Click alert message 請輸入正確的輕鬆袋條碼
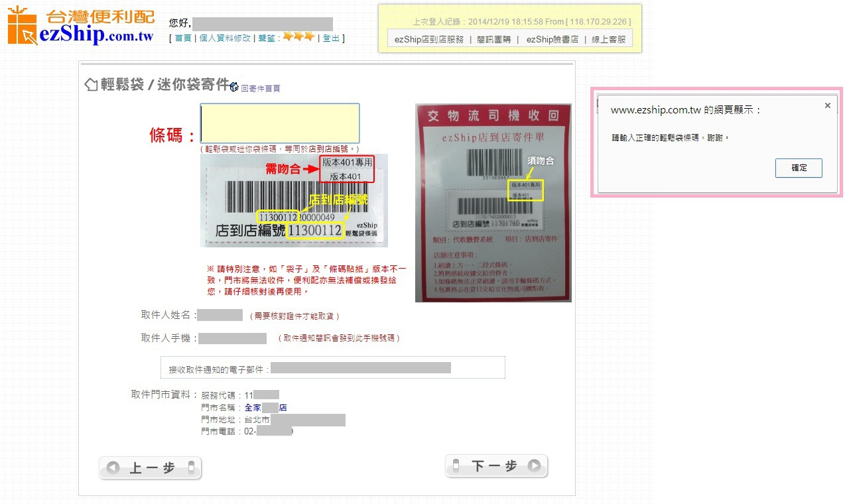Viewport: 845px width, 504px height. [670, 138]
